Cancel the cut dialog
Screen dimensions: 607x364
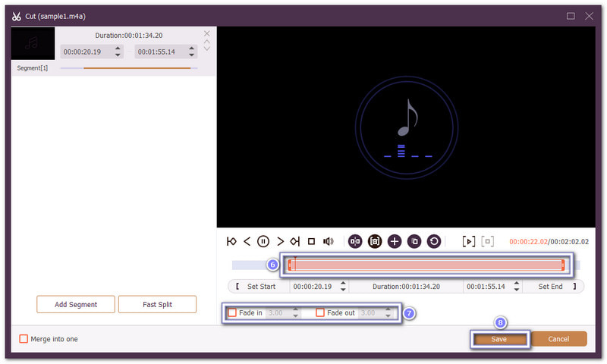[558, 339]
